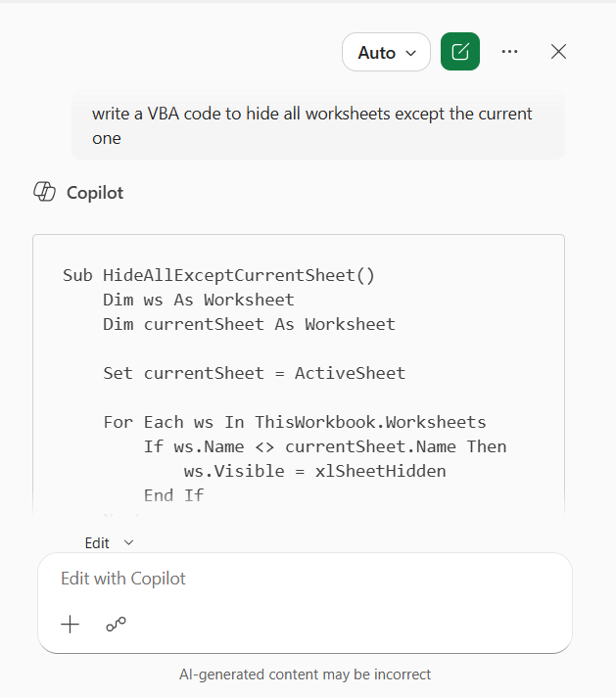Viewport: 616px width, 698px height.
Task: Click the Copilot name label
Action: (95, 193)
